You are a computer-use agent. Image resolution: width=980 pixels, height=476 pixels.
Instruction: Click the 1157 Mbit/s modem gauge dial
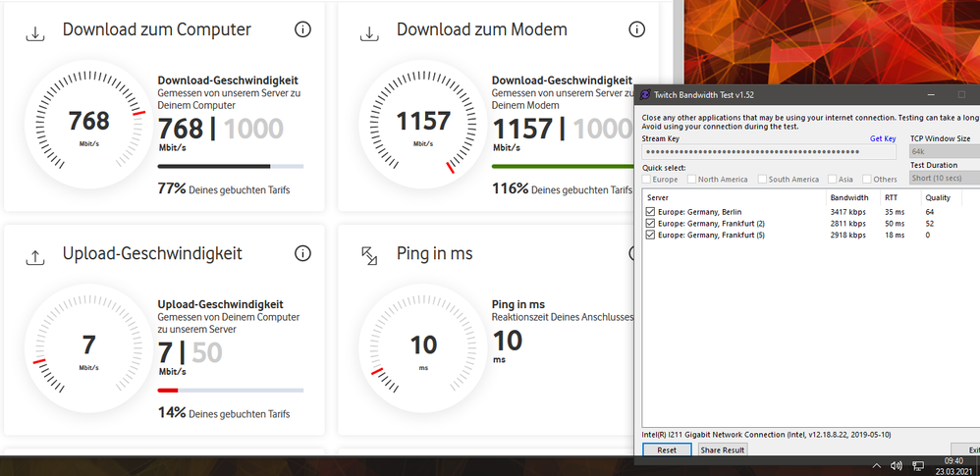pos(422,124)
